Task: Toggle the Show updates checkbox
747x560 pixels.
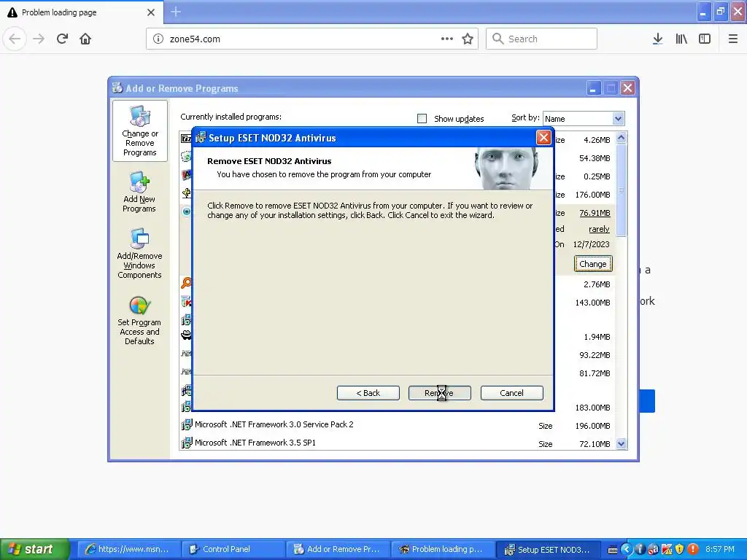Action: coord(422,119)
